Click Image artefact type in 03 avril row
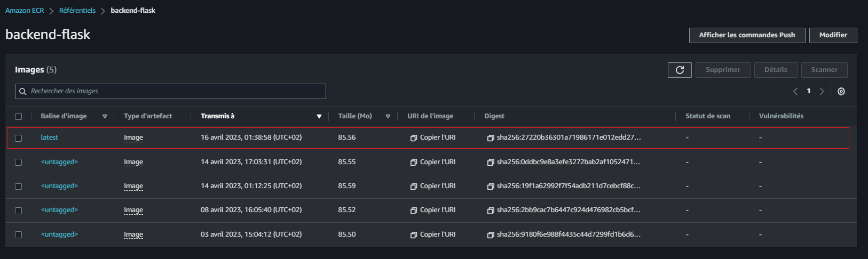The image size is (868, 259). (133, 234)
